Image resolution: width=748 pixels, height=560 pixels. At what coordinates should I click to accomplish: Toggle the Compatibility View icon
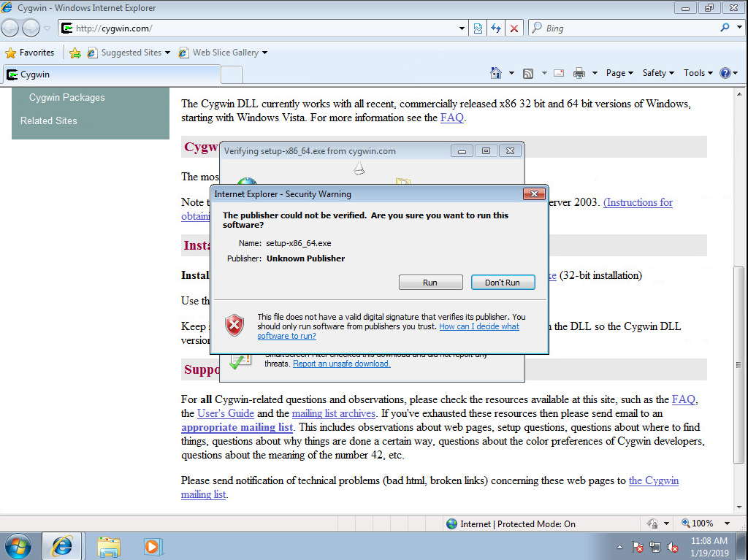[x=478, y=28]
